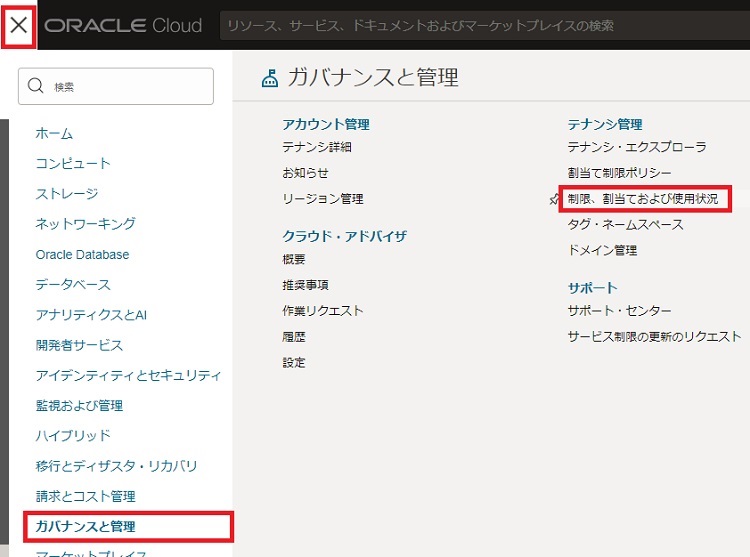The width and height of the screenshot is (750, 557).
Task: Open テナンシ・エクスプローラ link
Action: (x=637, y=147)
